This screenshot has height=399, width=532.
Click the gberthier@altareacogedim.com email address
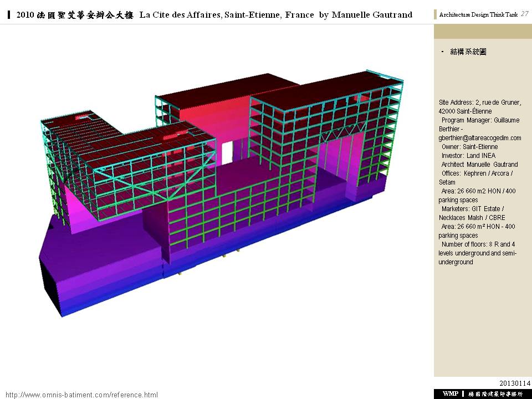480,138
